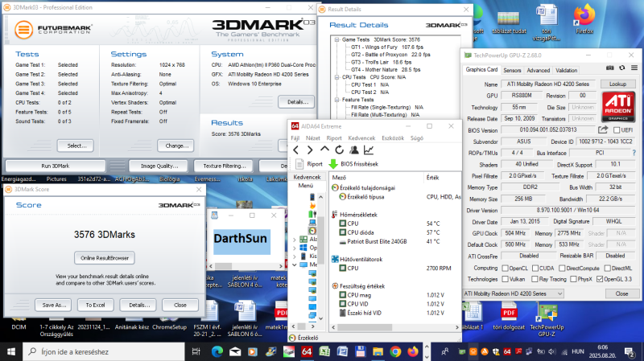Switch to the Validation tab in GPU-Z
The image size is (644, 361).
tap(567, 70)
